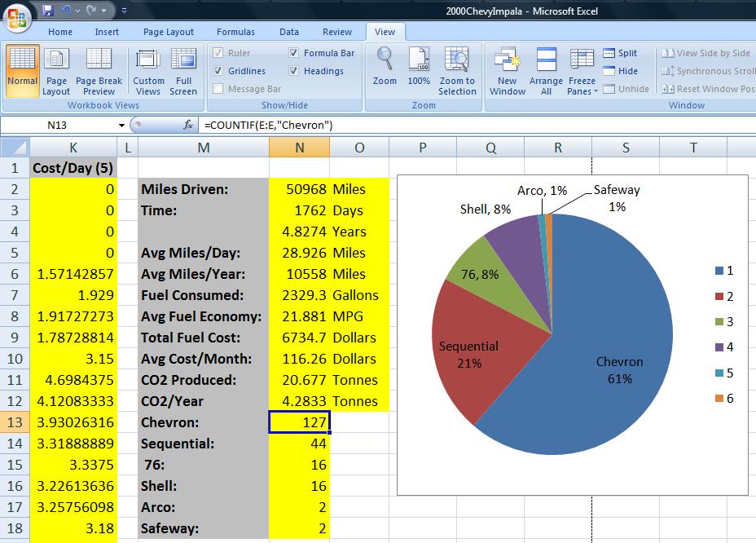The image size is (756, 543).
Task: Select cell containing 50968
Action: coord(300,189)
